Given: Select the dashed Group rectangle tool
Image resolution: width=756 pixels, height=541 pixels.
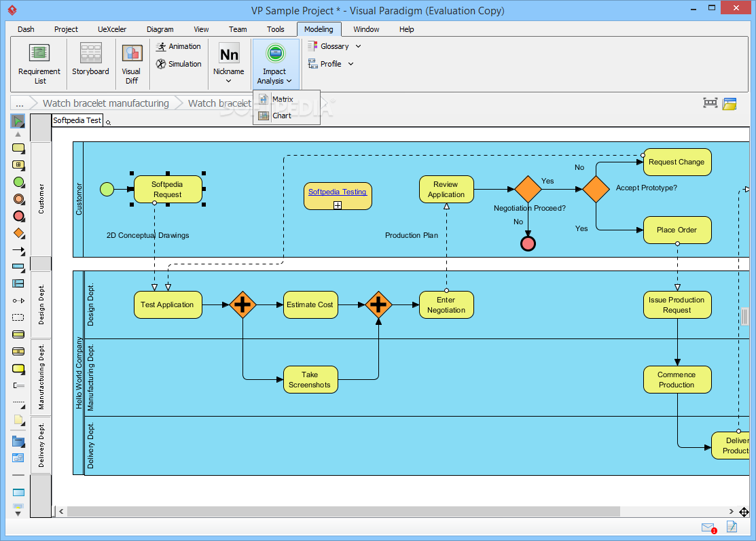Looking at the screenshot, I should click(18, 317).
